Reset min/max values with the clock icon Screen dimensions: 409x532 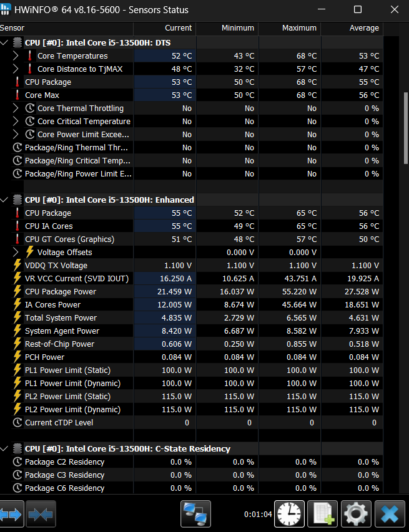(x=290, y=514)
